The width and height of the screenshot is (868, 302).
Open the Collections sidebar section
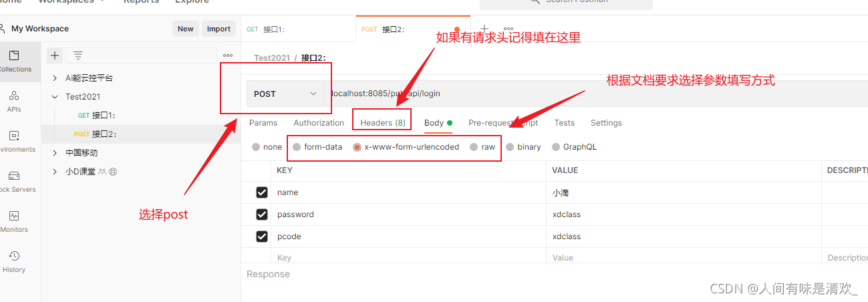[15, 61]
